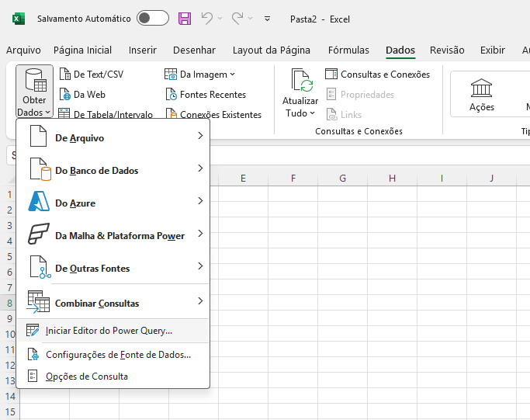Select row 15 header
The width and height of the screenshot is (530, 420).
coord(10,411)
